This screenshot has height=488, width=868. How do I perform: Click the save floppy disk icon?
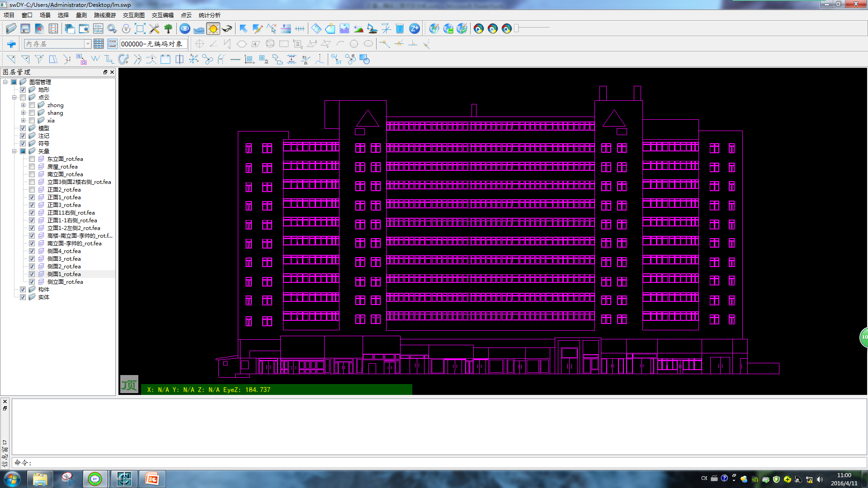point(25,28)
